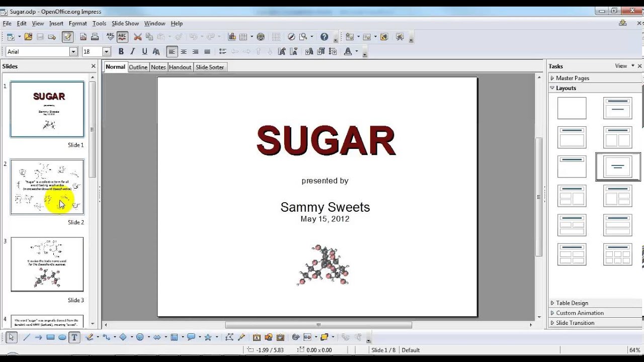Open the Help question mark icon
This screenshot has height=362, width=644.
click(324, 37)
